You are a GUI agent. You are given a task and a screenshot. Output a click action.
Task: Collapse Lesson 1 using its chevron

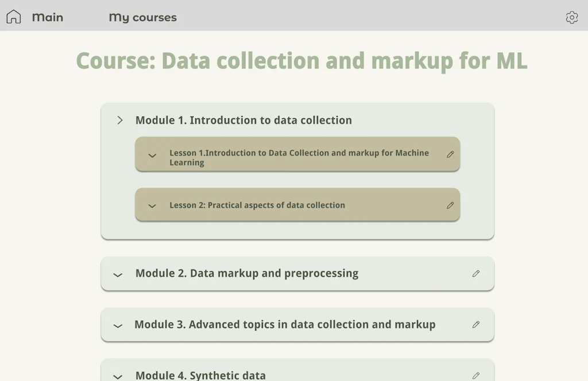(152, 155)
